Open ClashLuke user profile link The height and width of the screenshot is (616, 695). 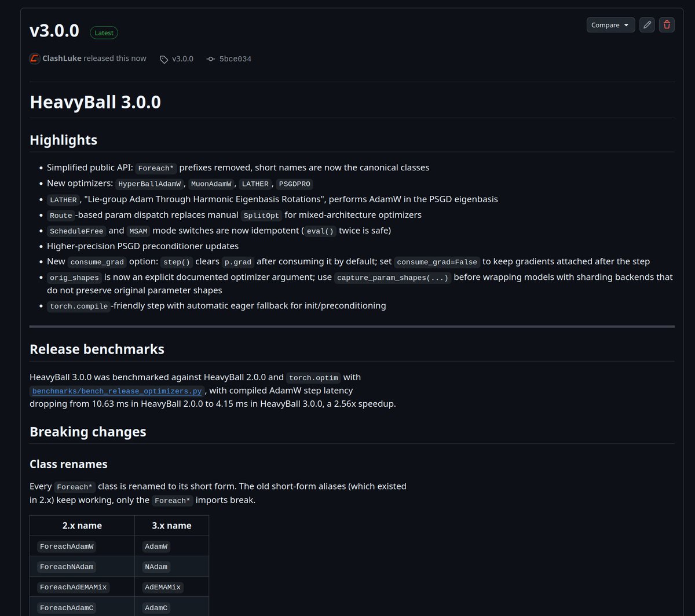(62, 59)
